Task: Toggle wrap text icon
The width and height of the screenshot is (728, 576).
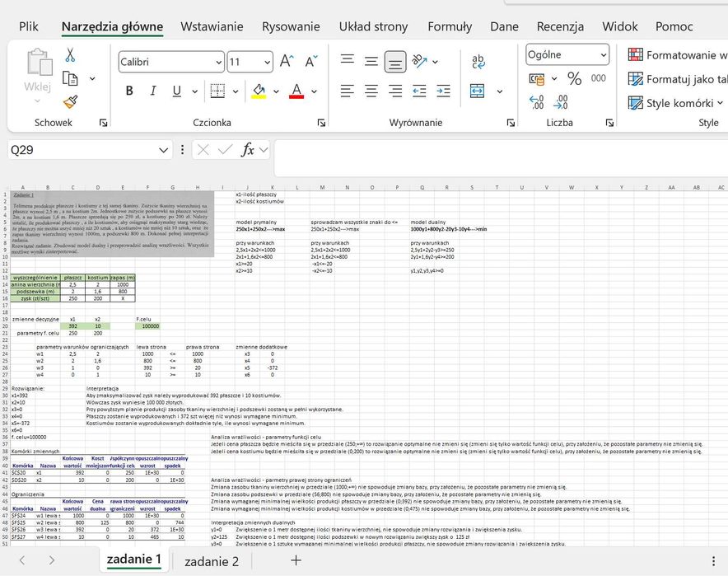Action: (x=478, y=61)
